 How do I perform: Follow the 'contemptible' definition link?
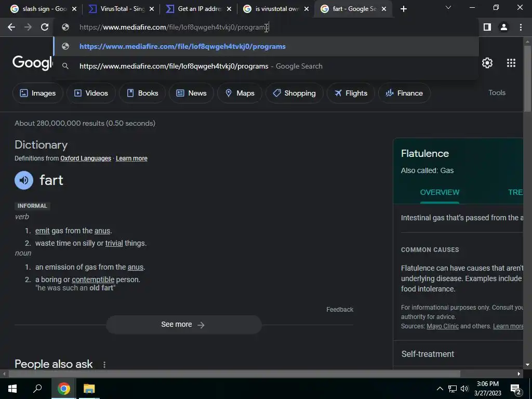pyautogui.click(x=93, y=280)
